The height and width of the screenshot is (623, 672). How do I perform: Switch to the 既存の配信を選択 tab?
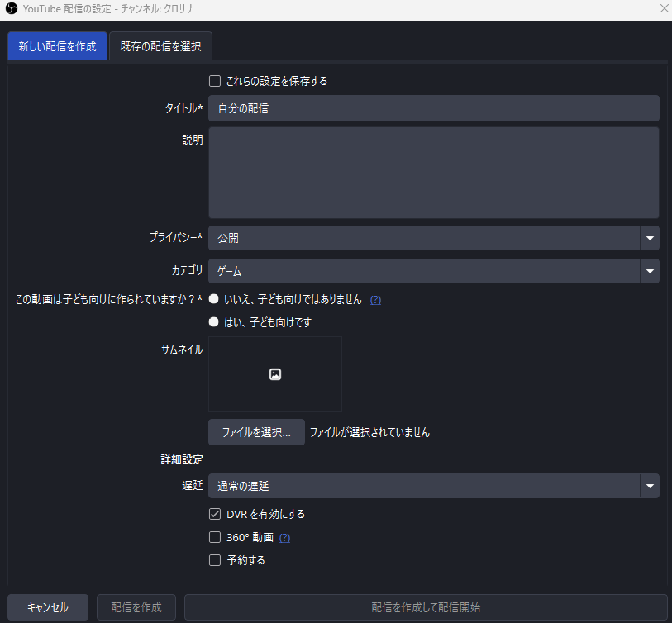point(160,46)
